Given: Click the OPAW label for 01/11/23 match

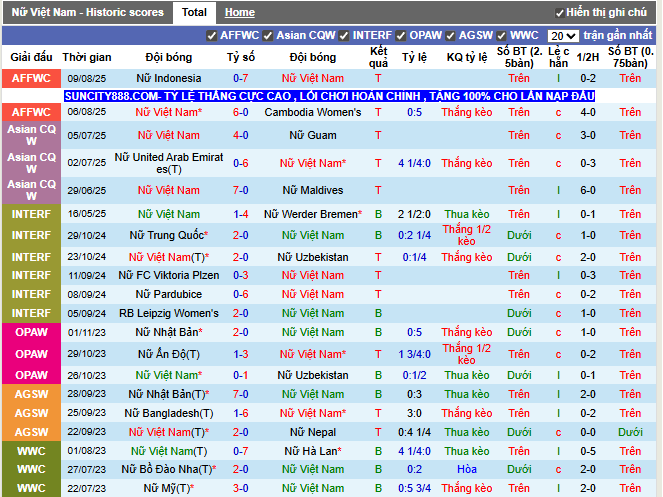Looking at the screenshot, I should click(x=31, y=332).
